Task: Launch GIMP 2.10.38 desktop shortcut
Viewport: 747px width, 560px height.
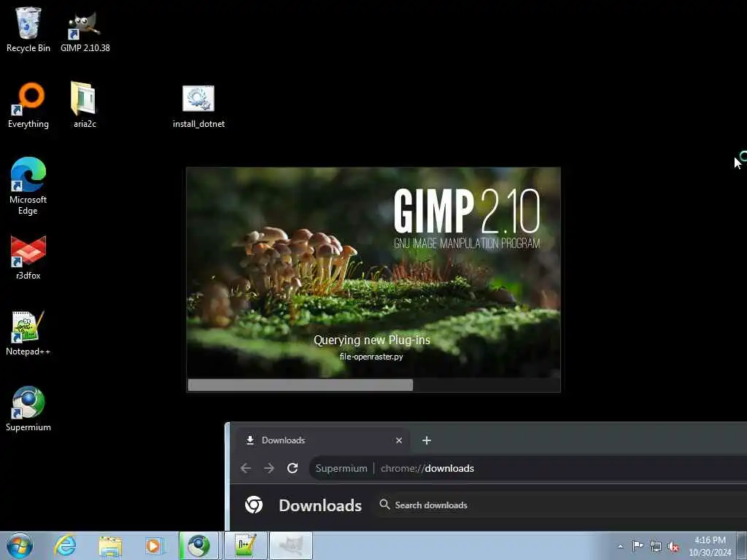Action: point(85,31)
